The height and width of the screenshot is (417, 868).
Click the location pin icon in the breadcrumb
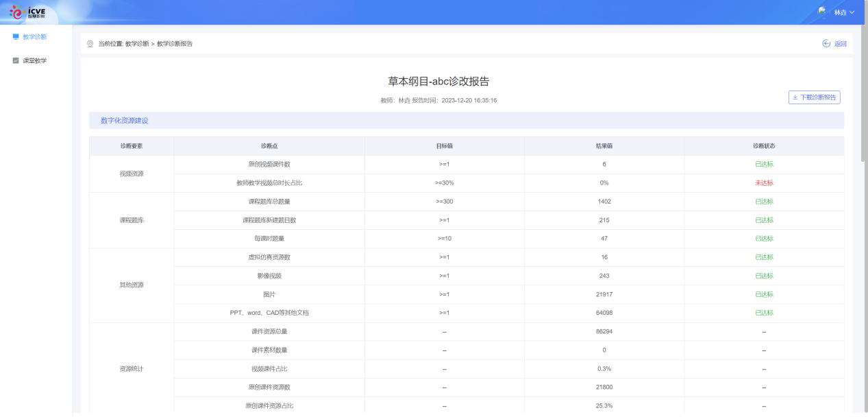pos(89,43)
